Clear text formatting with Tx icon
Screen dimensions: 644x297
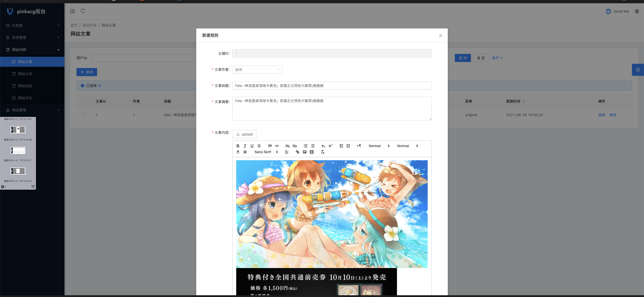(323, 152)
